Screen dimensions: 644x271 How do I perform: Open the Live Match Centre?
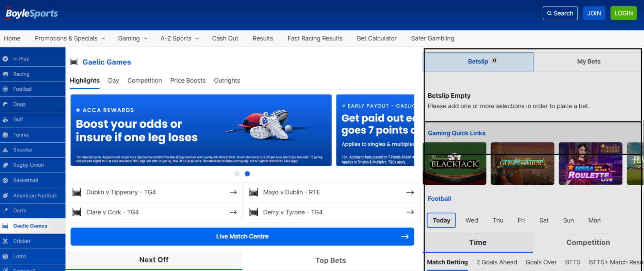click(x=242, y=236)
